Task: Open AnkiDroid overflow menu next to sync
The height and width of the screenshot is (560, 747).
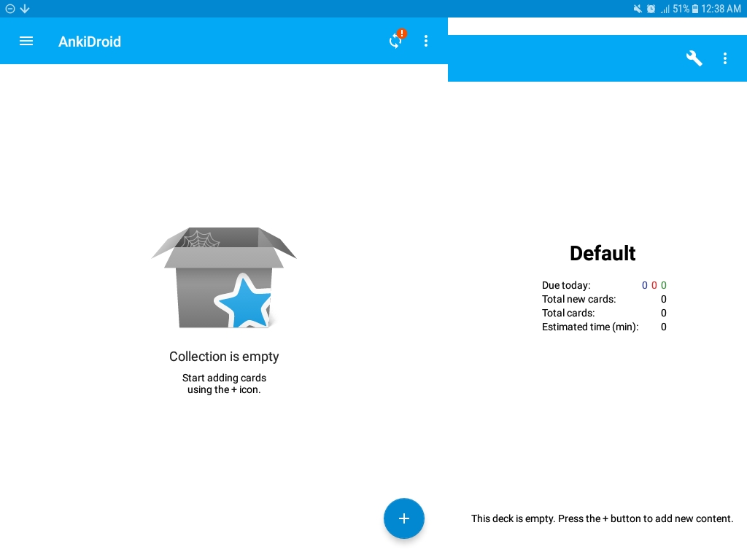Action: [x=426, y=42]
